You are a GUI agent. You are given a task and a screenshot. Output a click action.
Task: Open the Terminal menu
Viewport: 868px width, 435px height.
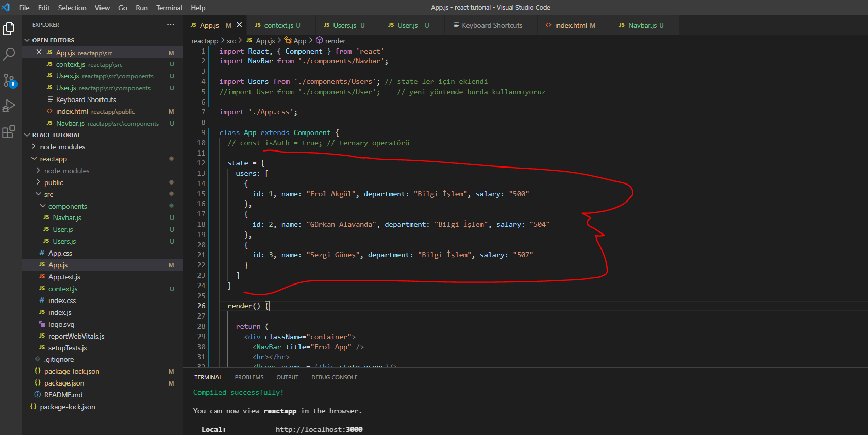tap(169, 8)
